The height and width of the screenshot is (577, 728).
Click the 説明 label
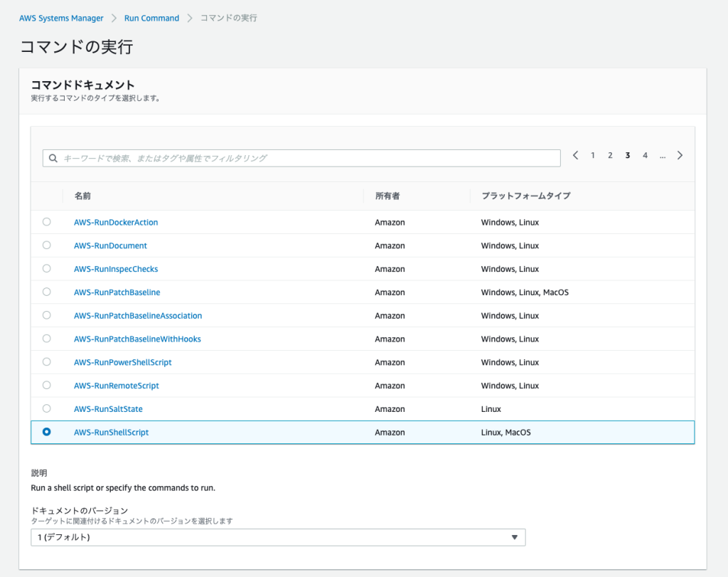click(x=39, y=473)
